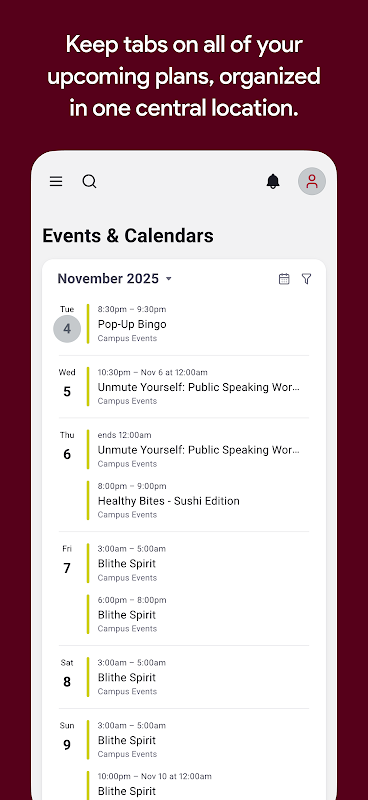This screenshot has height=800, width=368.
Task: Open Sunday 10:00pm Blithe Spirit event
Action: coord(198,785)
